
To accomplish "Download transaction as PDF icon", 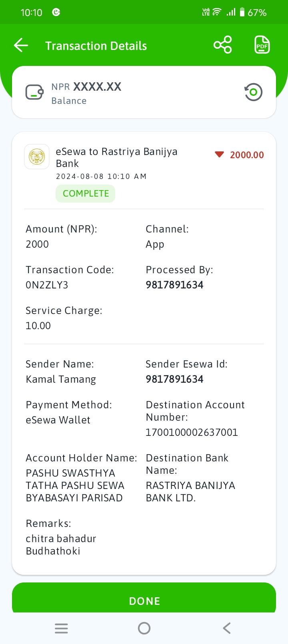I will click(262, 45).
